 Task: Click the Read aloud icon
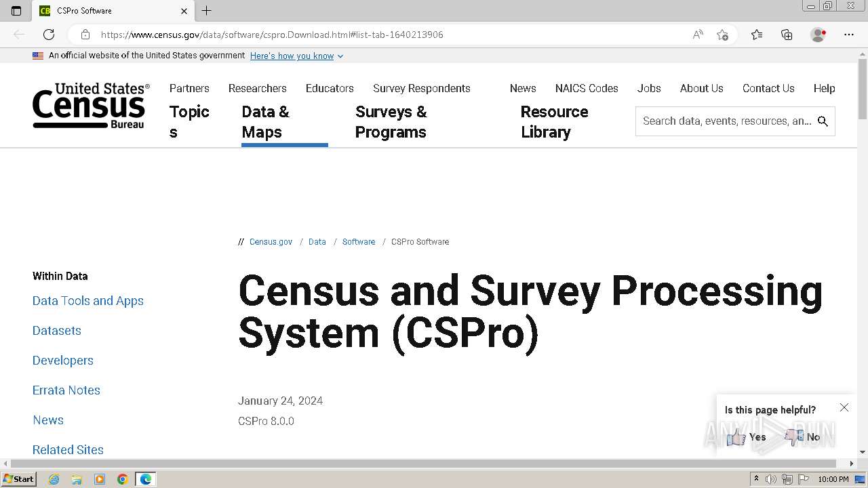[698, 35]
